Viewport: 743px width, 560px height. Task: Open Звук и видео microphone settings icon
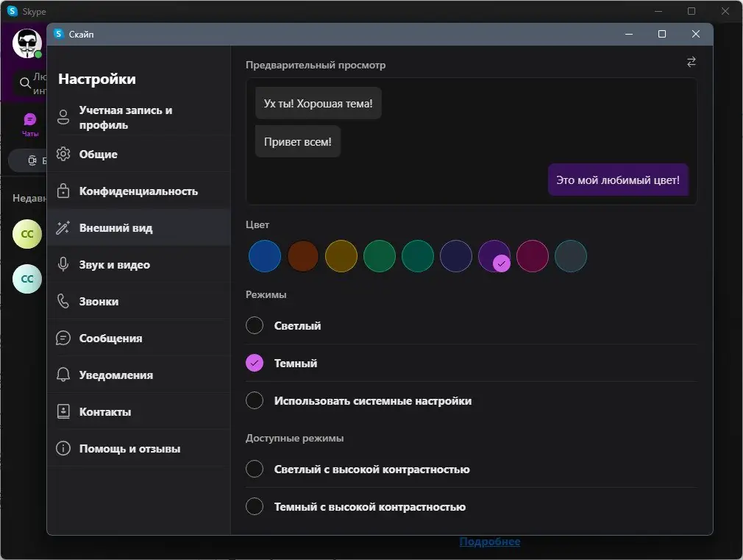(x=64, y=264)
